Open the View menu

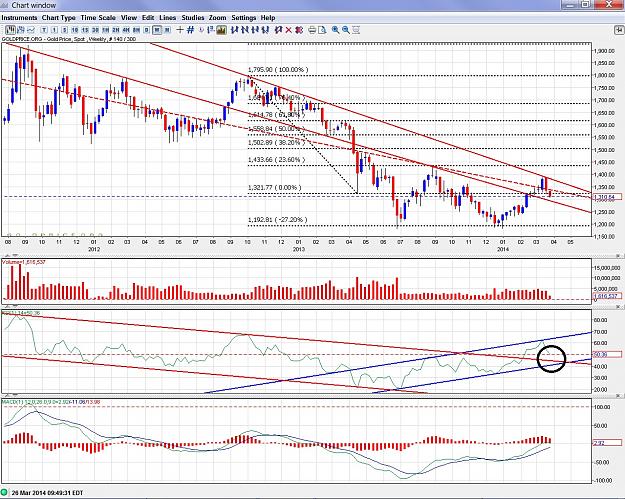pos(129,18)
